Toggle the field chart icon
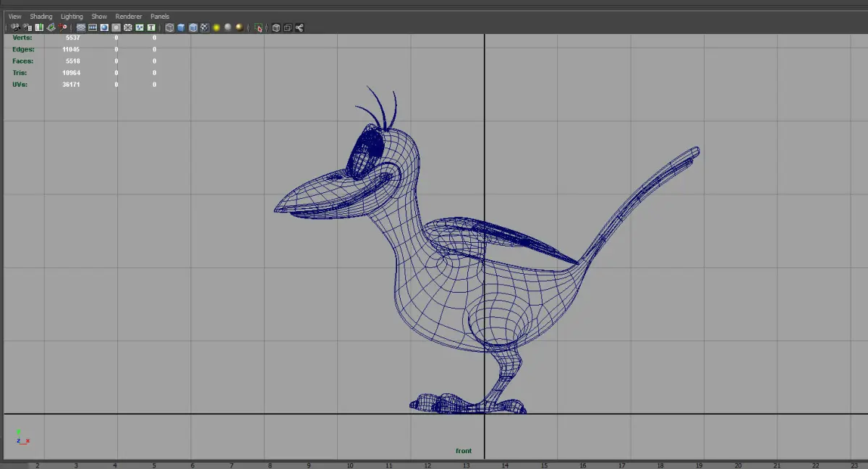Viewport: 868px width, 469px height. [x=127, y=27]
